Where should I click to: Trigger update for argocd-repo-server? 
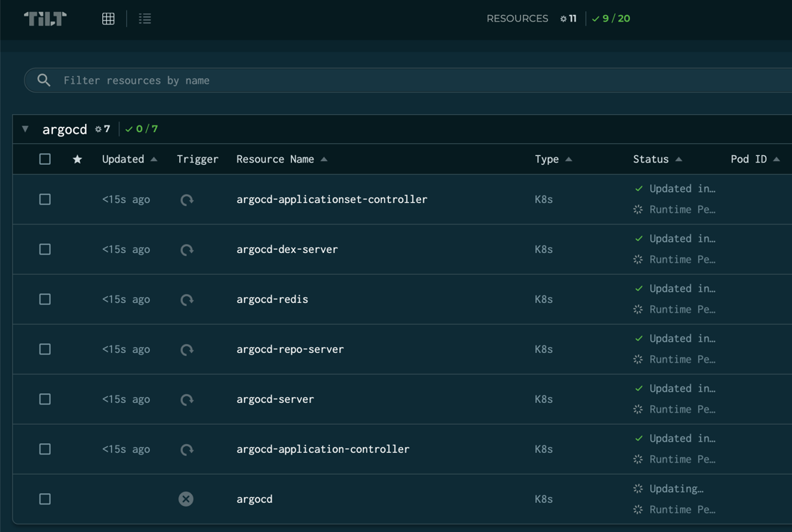click(x=187, y=350)
